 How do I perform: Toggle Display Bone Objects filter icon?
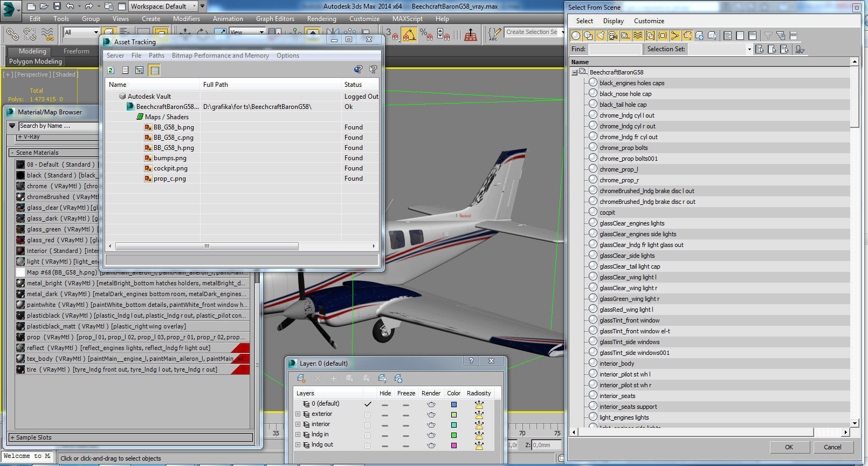coord(675,36)
